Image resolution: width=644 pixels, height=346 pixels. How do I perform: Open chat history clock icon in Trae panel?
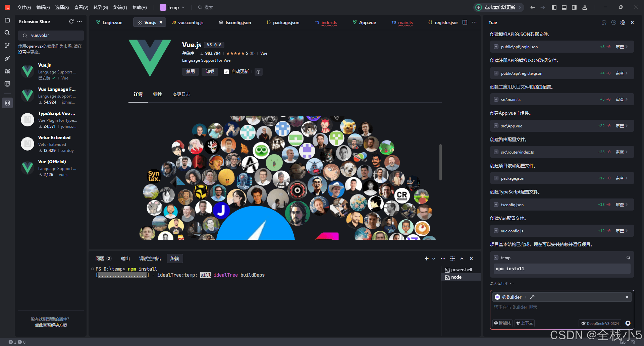tap(613, 22)
